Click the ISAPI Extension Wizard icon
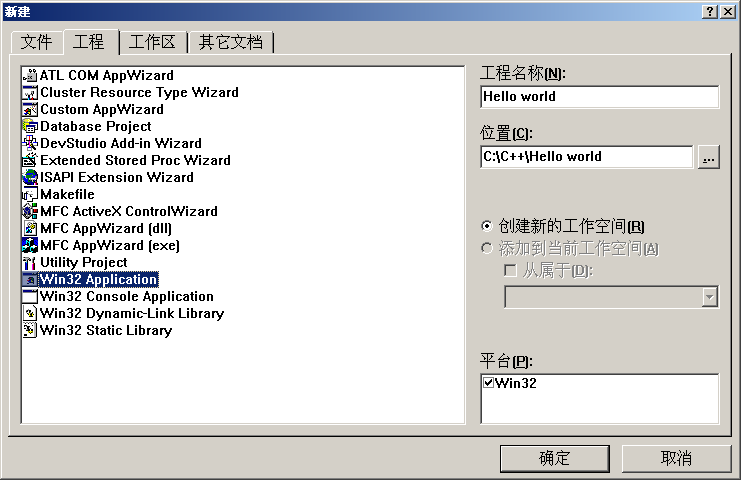The image size is (741, 480). click(30, 178)
